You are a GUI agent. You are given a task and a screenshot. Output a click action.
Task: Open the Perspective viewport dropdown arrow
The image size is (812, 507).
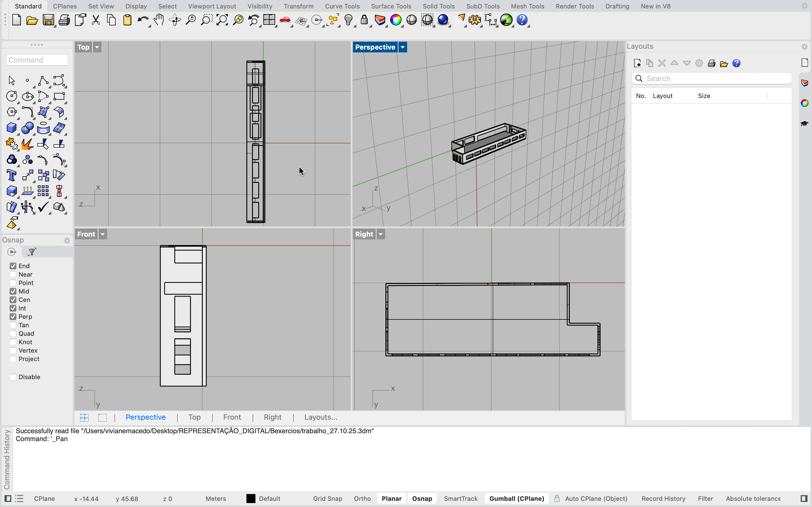(403, 47)
